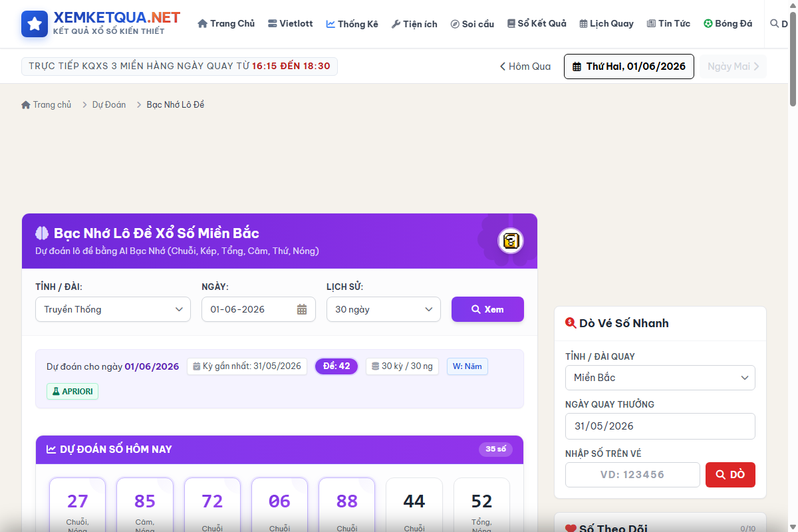
Task: Select predicted number 52
Action: pyautogui.click(x=481, y=505)
